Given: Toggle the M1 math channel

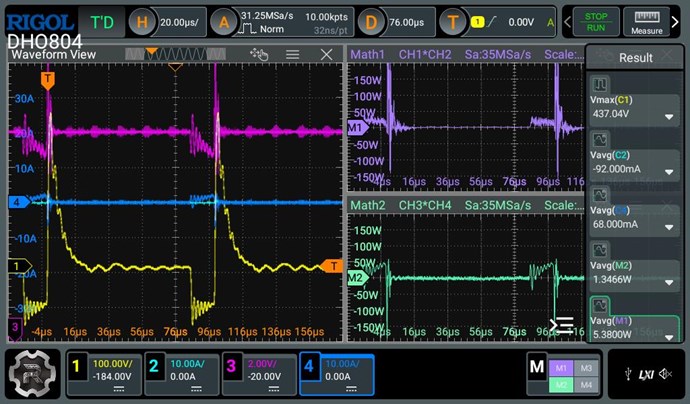Looking at the screenshot, I should [561, 368].
